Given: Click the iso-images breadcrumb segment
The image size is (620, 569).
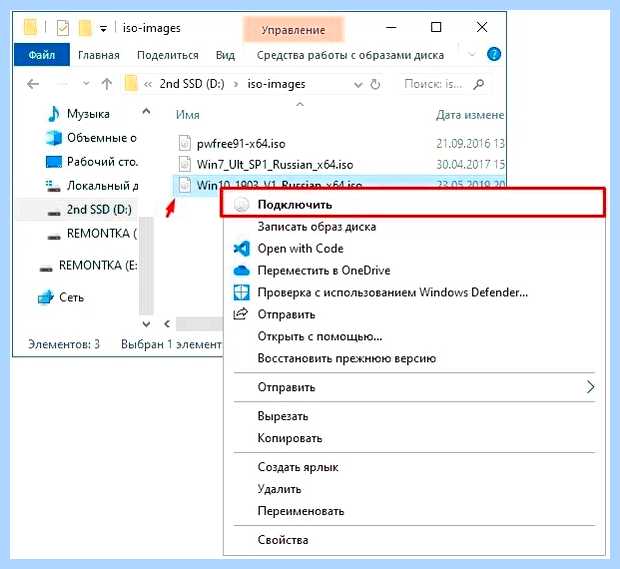Looking at the screenshot, I should [x=276, y=84].
